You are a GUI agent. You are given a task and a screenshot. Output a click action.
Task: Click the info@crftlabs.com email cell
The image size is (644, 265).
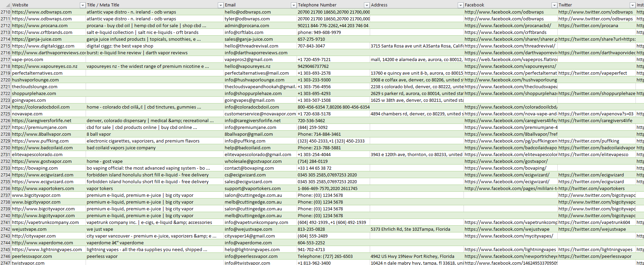(260, 32)
